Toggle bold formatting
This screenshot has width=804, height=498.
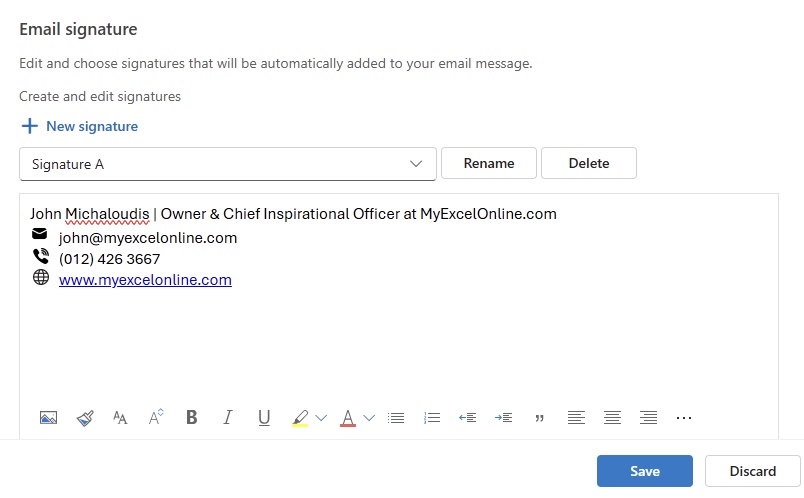click(192, 417)
